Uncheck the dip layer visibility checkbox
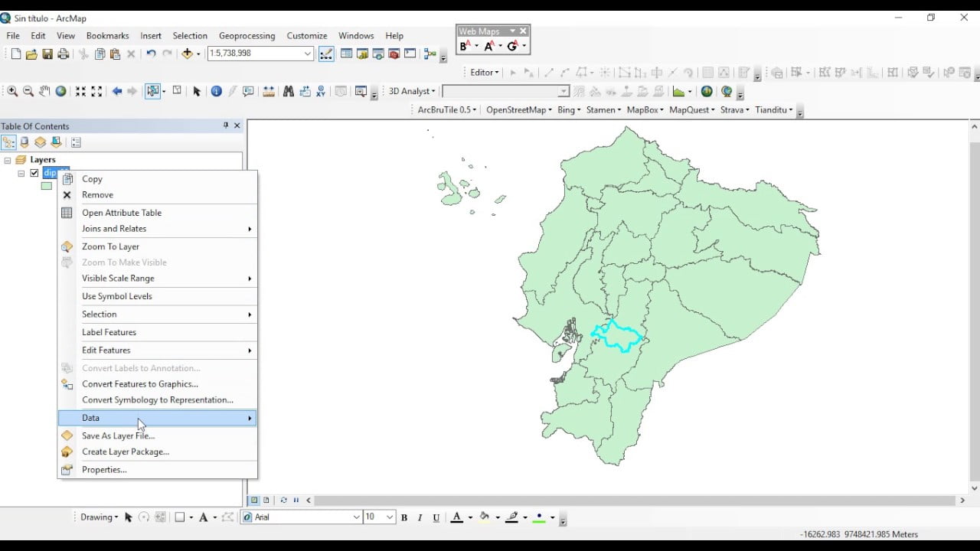This screenshot has height=551, width=980. (x=34, y=173)
